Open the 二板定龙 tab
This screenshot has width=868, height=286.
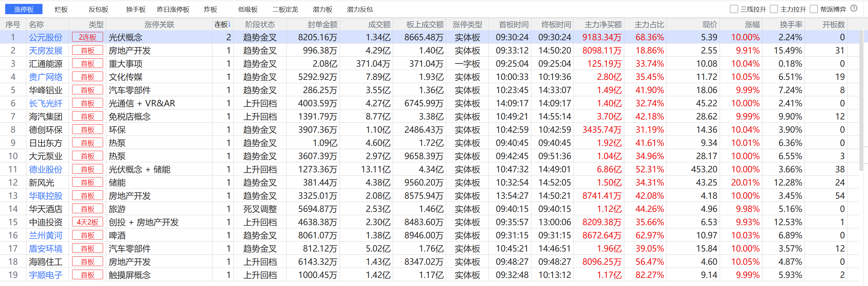(285, 9)
